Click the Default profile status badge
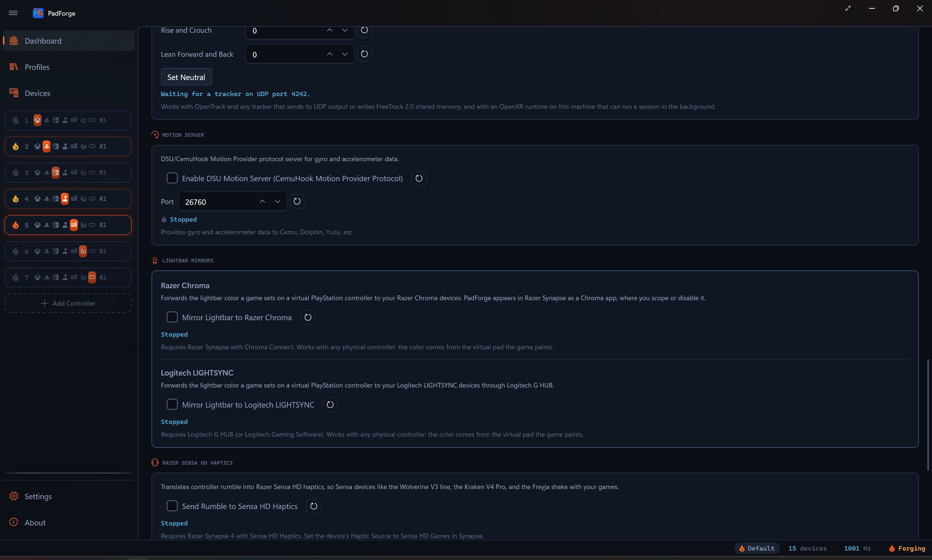 pos(757,548)
